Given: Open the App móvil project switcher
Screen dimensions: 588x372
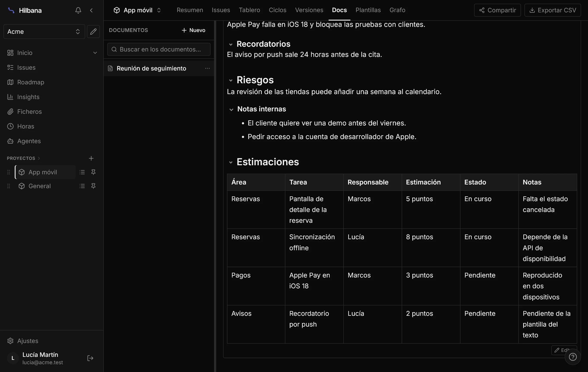Looking at the screenshot, I should (x=137, y=10).
